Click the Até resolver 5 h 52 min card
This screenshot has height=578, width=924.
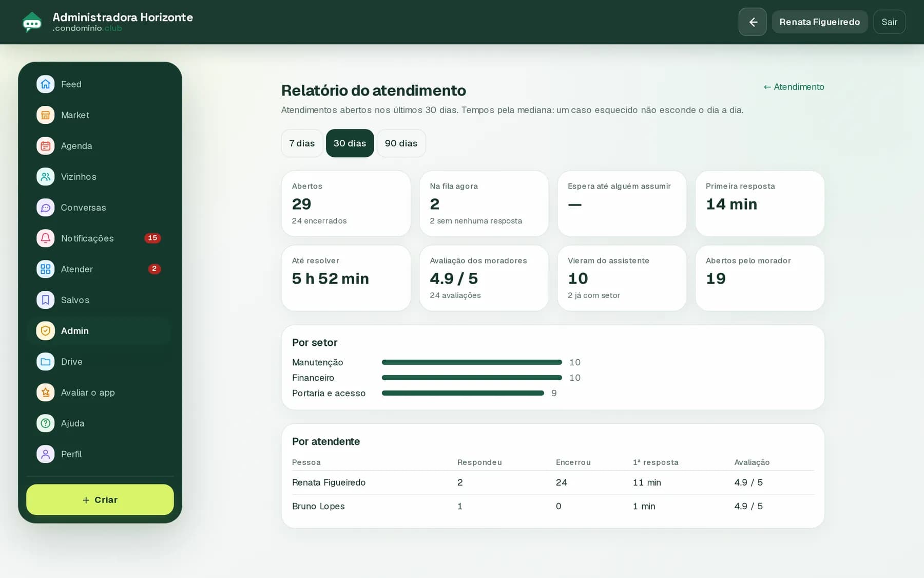tap(346, 278)
